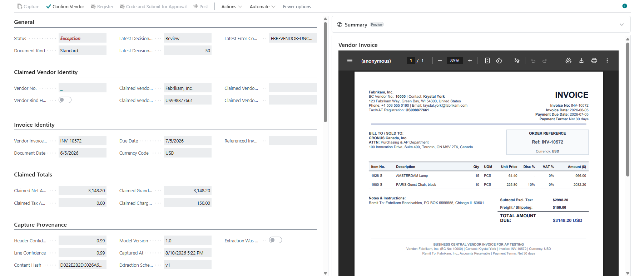
Task: Click the Preview badge beside Summary
Action: pyautogui.click(x=377, y=25)
